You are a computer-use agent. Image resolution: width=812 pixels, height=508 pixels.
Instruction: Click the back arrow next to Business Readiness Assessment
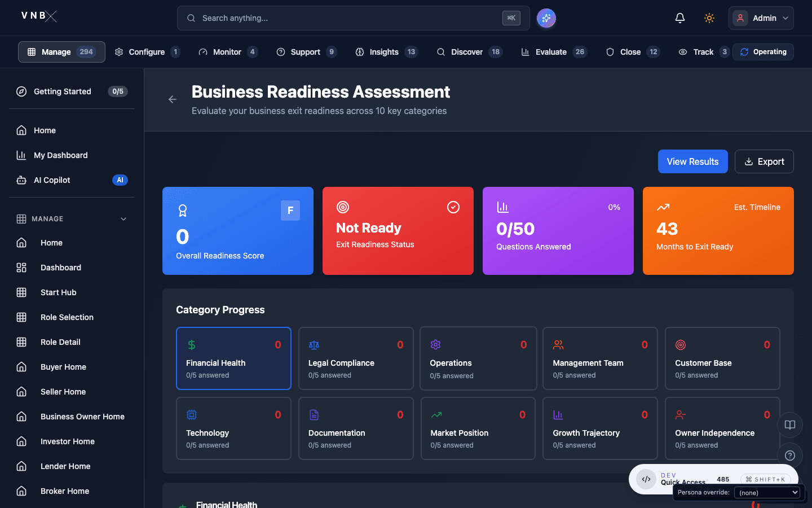pos(172,99)
